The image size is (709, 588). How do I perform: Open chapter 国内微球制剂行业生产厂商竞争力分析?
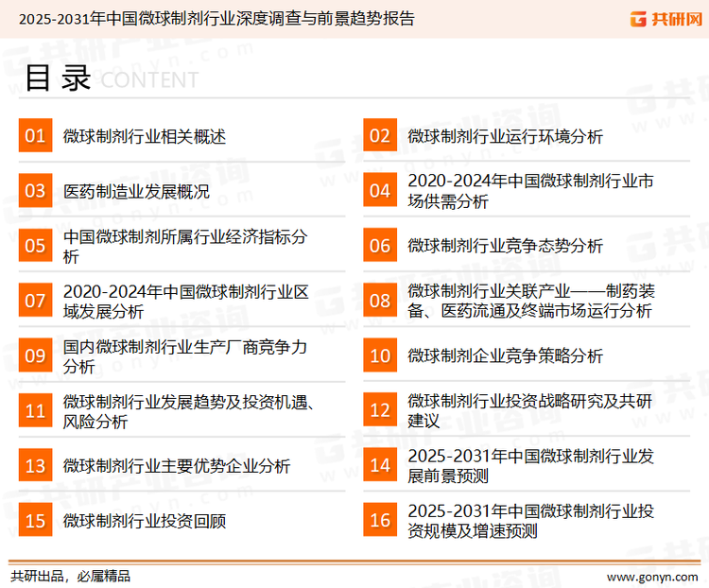tap(184, 356)
